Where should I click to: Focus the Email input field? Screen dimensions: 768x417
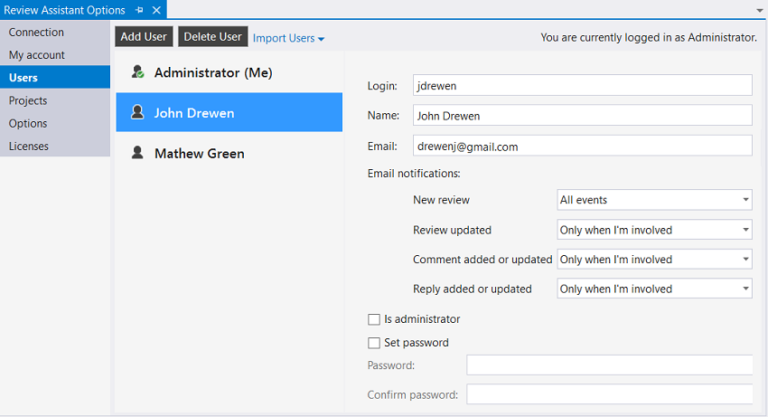tap(582, 146)
